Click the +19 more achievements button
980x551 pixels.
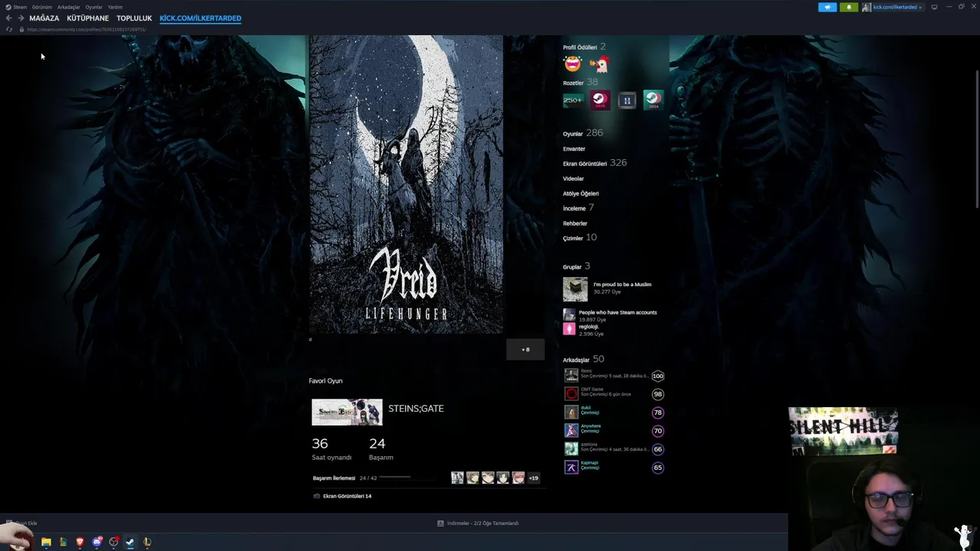coord(534,478)
